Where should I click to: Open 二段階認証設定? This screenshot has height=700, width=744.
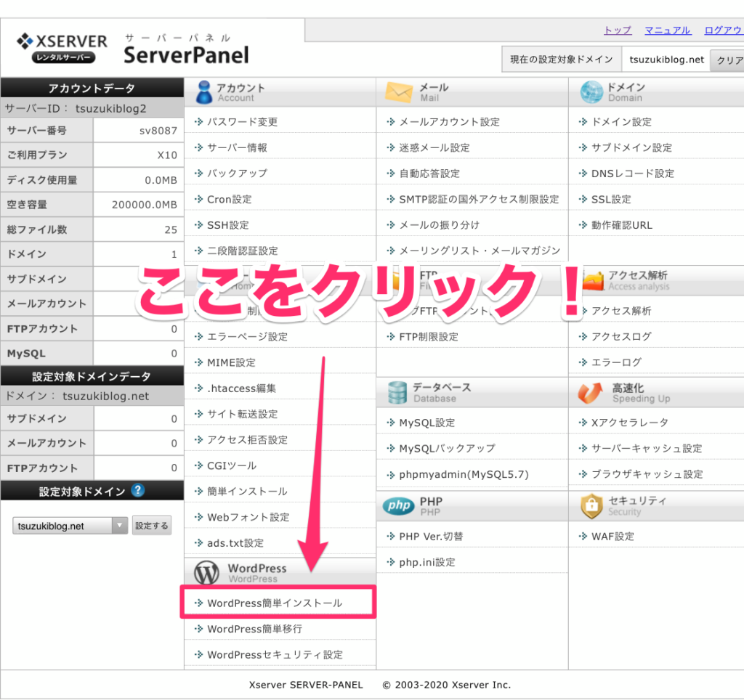tap(243, 251)
